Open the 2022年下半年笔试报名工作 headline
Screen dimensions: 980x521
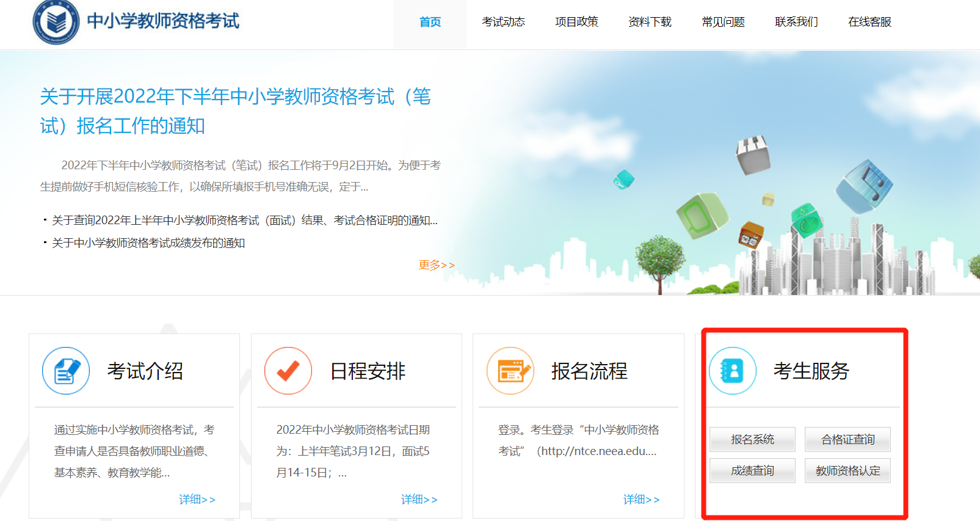coord(236,111)
